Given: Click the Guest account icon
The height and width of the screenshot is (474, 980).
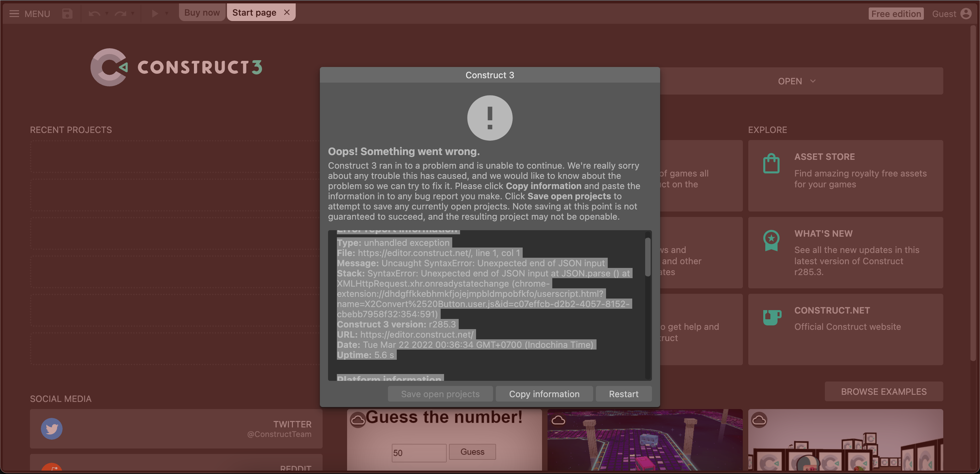Looking at the screenshot, I should (x=966, y=13).
